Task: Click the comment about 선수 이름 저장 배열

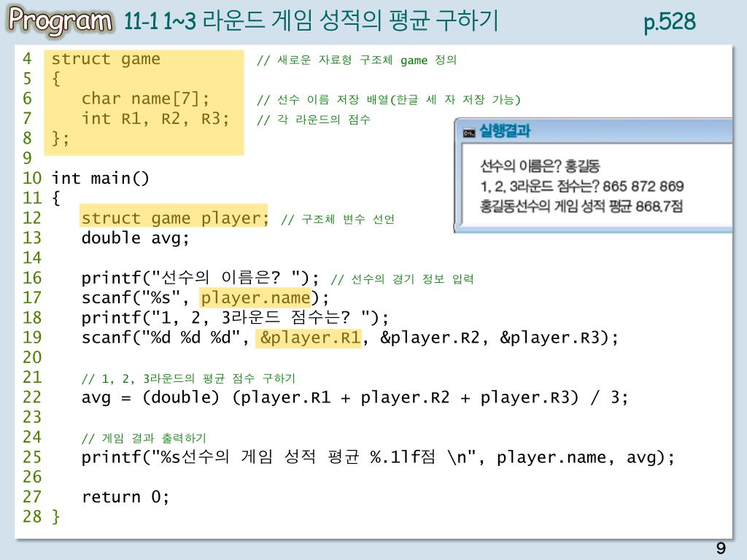Action: click(x=389, y=99)
